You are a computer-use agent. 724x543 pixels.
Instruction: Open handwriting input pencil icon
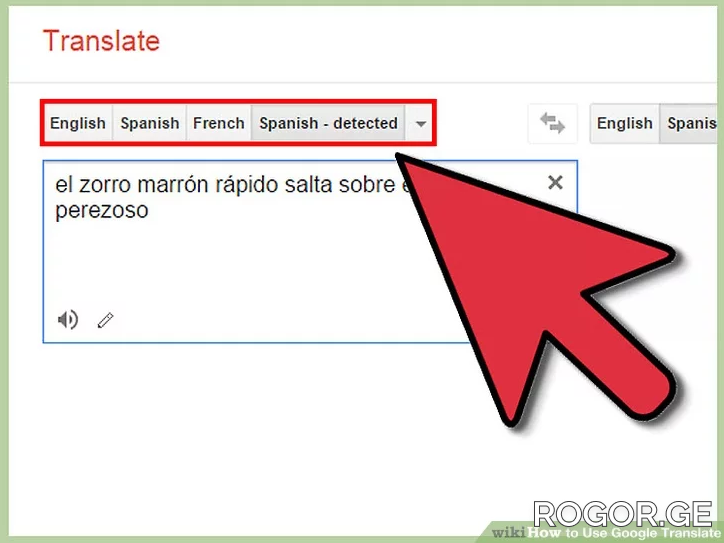105,320
